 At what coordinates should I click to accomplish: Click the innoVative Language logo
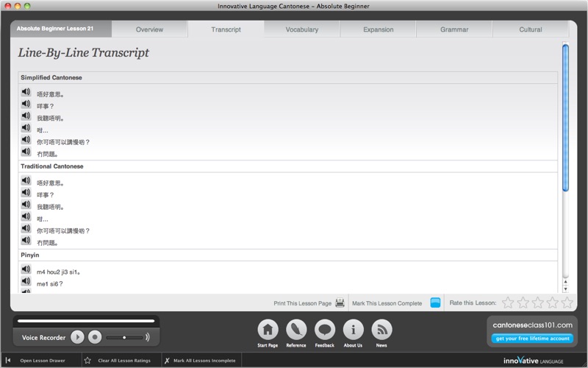pyautogui.click(x=534, y=361)
